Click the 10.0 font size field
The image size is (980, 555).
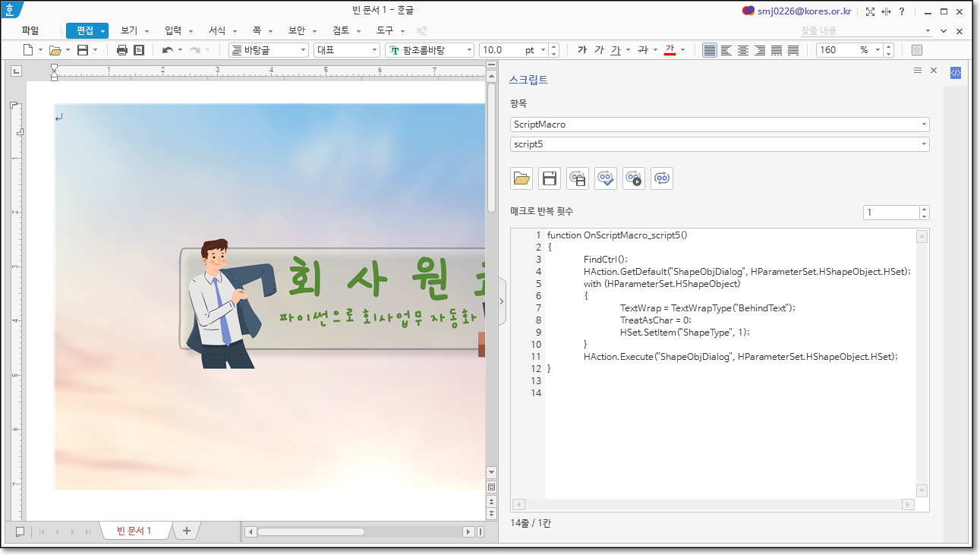click(501, 50)
